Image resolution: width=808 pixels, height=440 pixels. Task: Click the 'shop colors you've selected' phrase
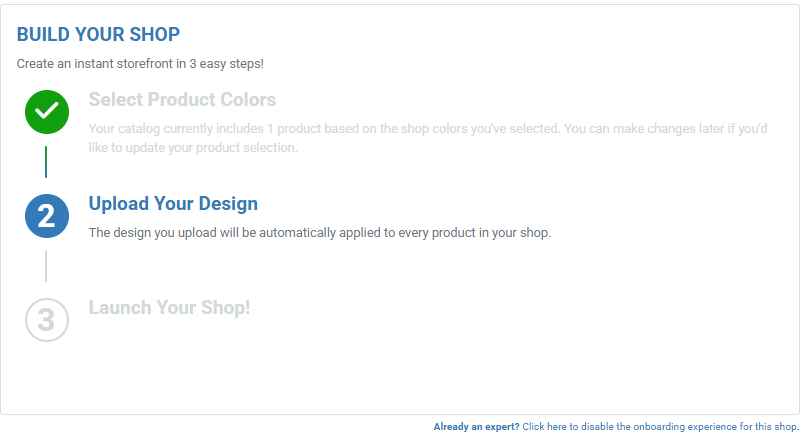pos(480,129)
